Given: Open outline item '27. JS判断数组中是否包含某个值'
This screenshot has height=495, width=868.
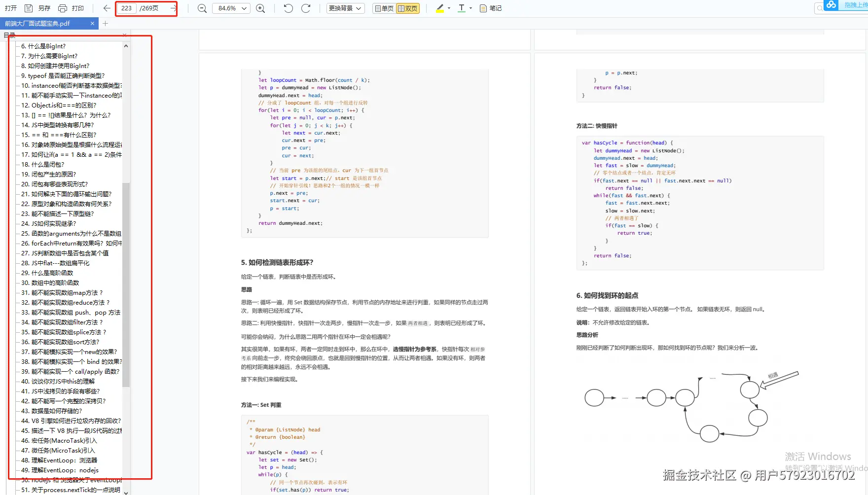Looking at the screenshot, I should pyautogui.click(x=65, y=253).
